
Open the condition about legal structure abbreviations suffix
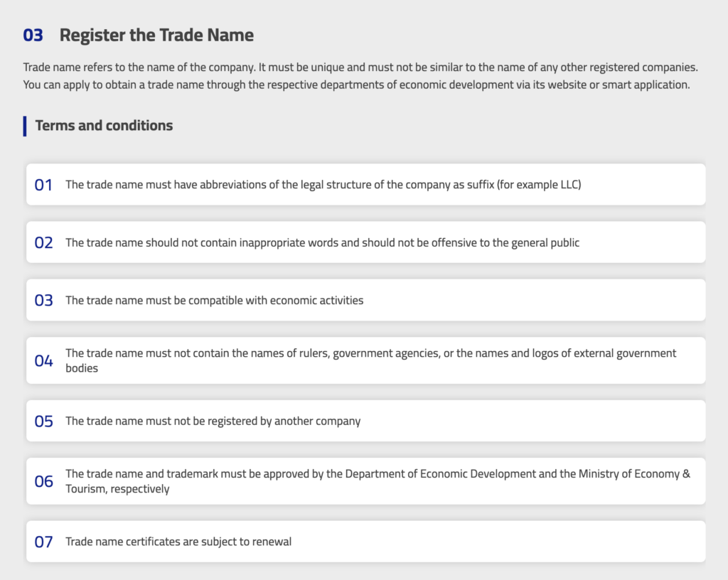tap(323, 185)
